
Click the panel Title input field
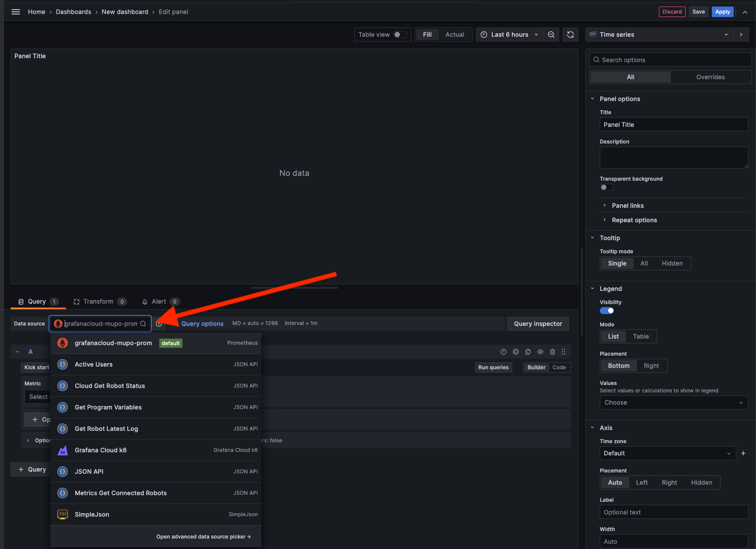(674, 125)
